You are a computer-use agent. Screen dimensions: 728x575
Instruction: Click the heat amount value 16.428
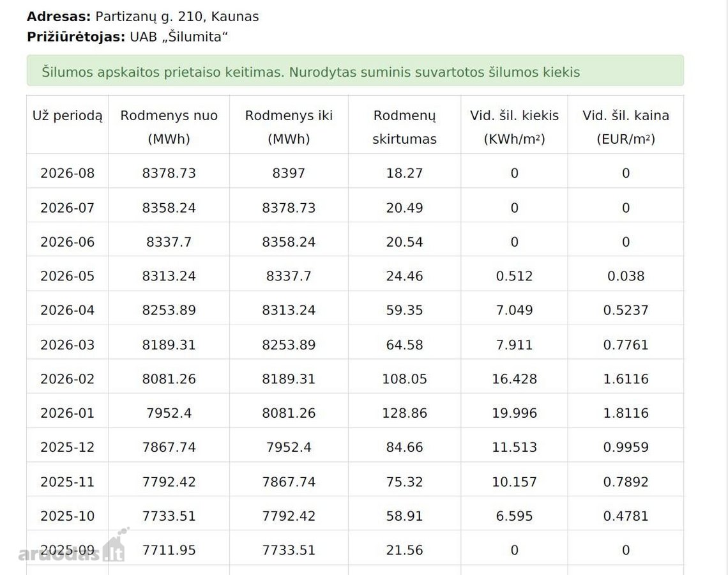pyautogui.click(x=515, y=379)
